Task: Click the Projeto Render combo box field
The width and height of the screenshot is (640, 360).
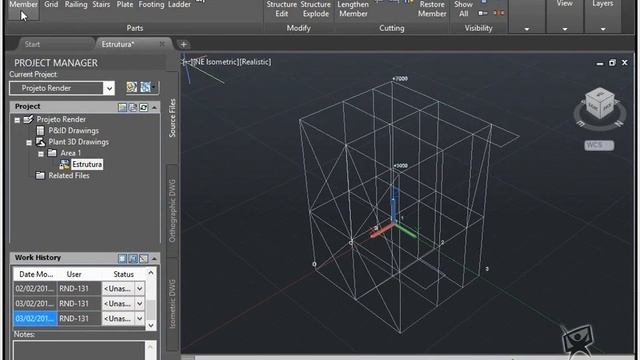Action: pos(56,88)
